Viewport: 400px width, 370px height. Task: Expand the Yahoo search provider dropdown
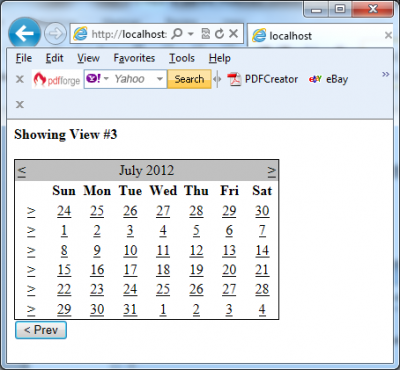point(160,79)
